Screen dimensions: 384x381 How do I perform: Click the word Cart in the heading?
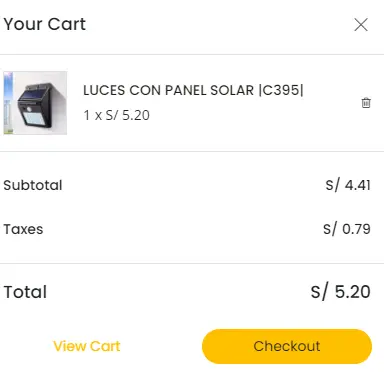pyautogui.click(x=67, y=24)
